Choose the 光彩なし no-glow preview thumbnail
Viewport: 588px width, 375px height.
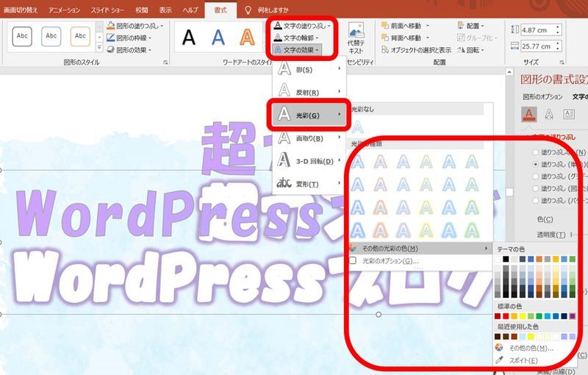coord(358,127)
